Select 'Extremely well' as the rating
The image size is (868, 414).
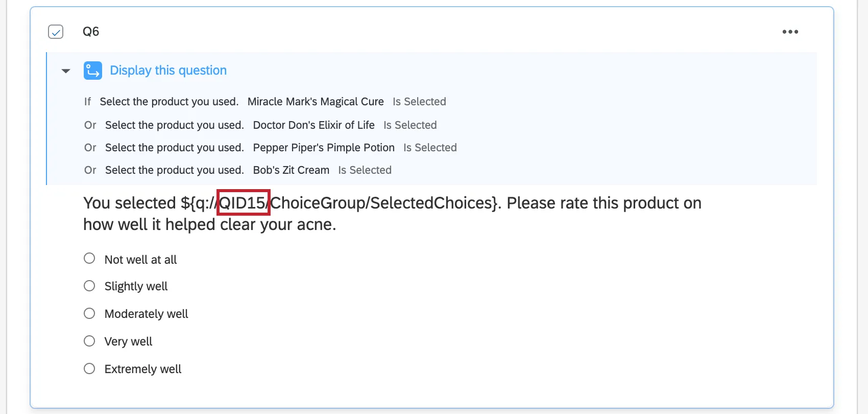tap(89, 368)
